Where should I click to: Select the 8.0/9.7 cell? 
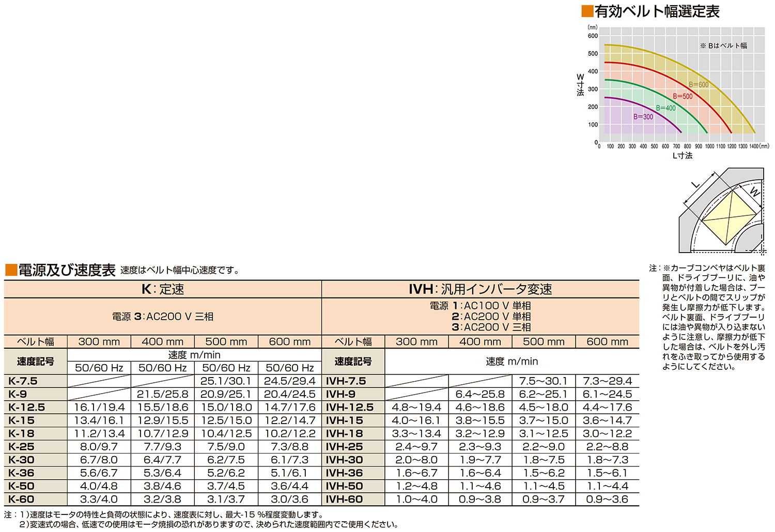[99, 447]
